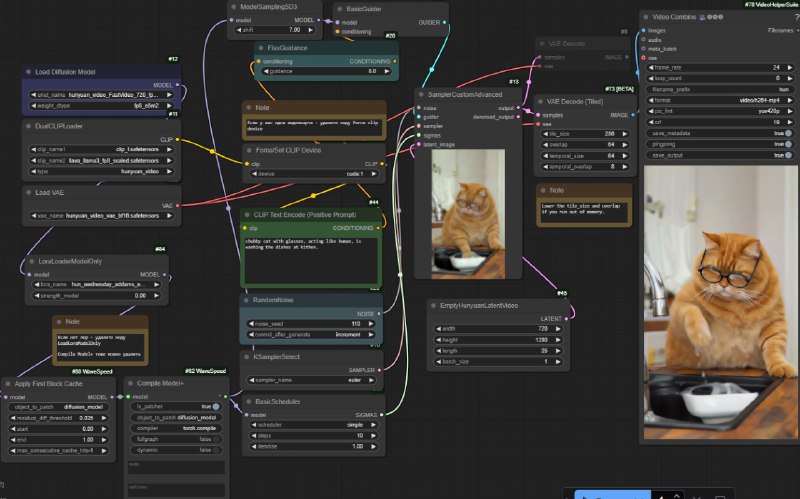Screen dimensions: 800x499
Task: Collapse the ModelSamplingSD3 node title dot
Action: click(234, 7)
